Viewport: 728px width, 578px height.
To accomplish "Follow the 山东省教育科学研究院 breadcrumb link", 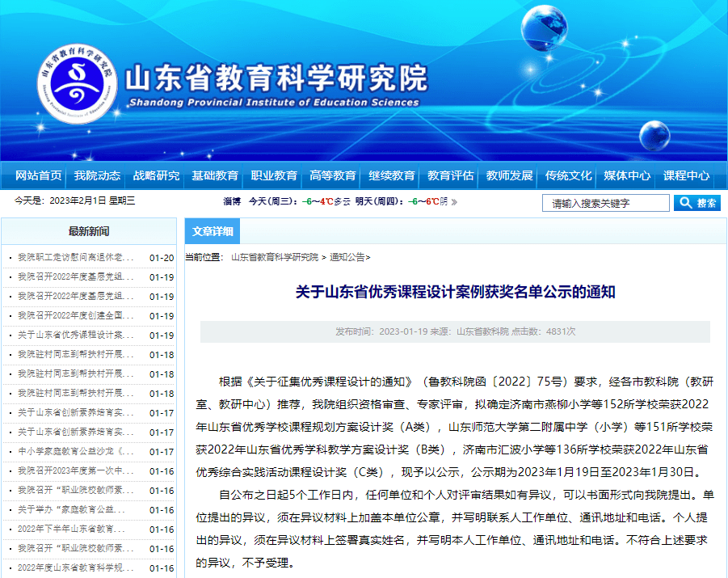I will pos(275,257).
